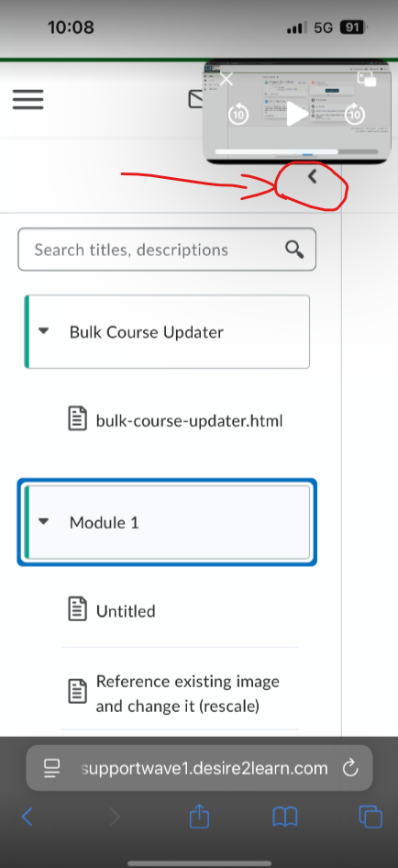Collapse the Module 1 triangle

(x=44, y=521)
